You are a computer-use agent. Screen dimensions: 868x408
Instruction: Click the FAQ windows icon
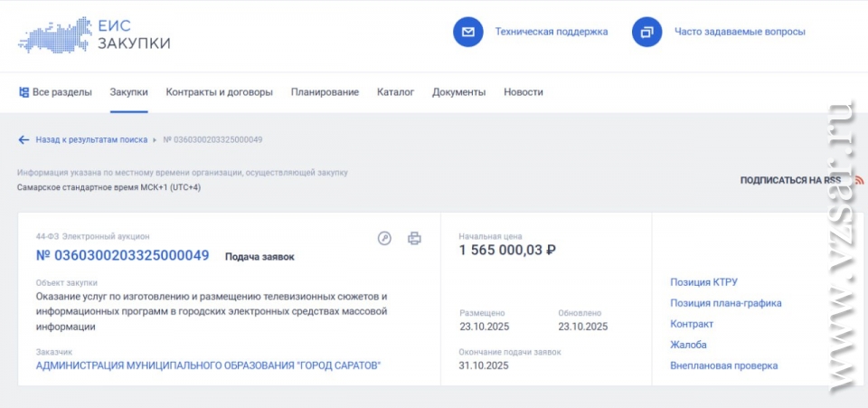tap(646, 32)
